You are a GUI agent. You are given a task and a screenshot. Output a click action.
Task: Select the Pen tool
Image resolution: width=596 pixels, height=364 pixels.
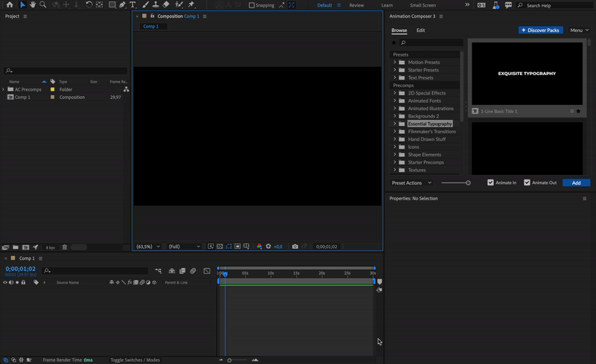122,5
